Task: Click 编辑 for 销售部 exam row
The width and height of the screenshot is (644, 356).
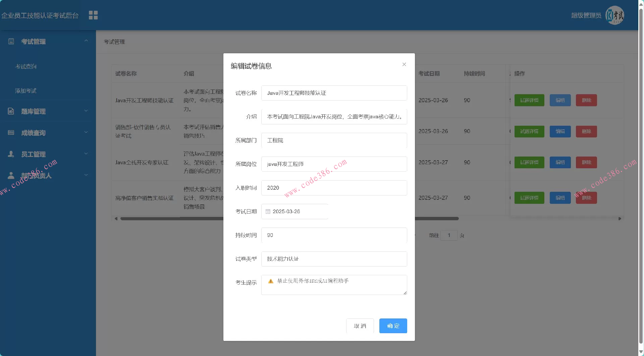Action: click(560, 131)
